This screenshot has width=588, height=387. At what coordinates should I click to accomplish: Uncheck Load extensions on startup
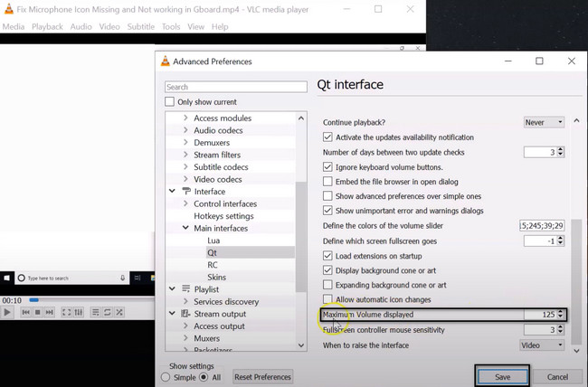(x=327, y=256)
